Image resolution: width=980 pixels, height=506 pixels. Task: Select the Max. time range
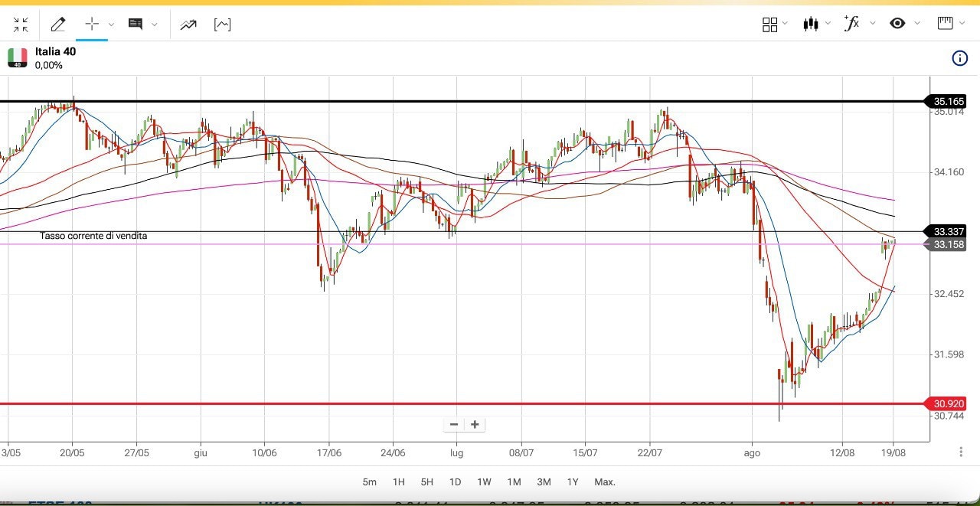(x=605, y=482)
